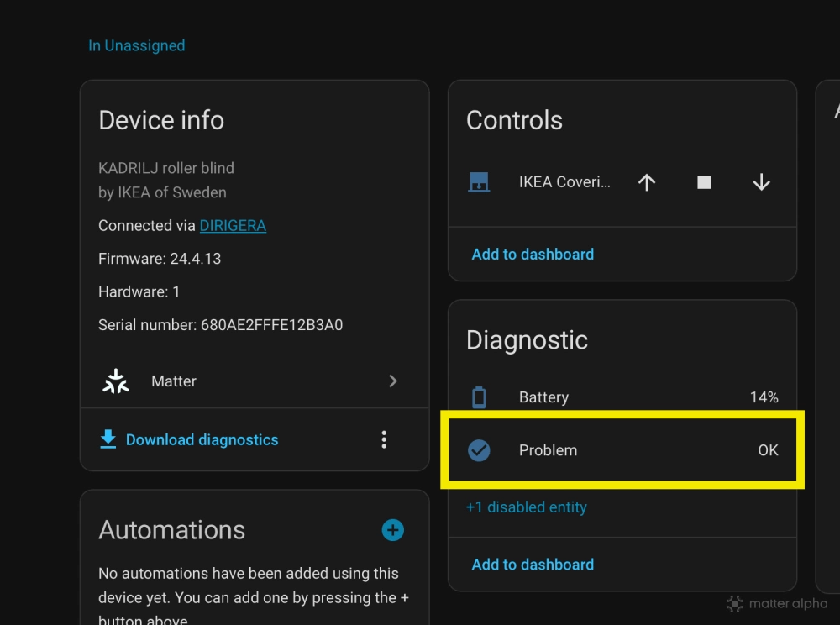840x625 pixels.
Task: Click the Matter logo icon
Action: 116,381
